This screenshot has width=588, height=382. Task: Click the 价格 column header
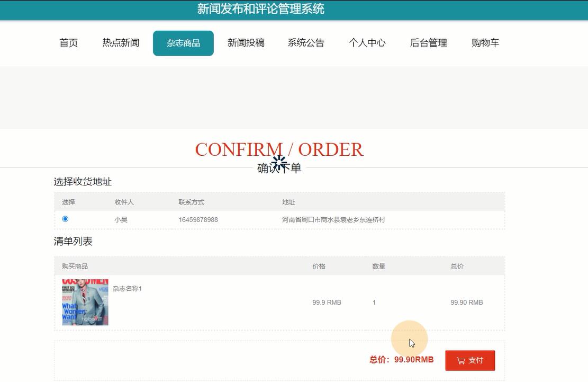tap(319, 266)
